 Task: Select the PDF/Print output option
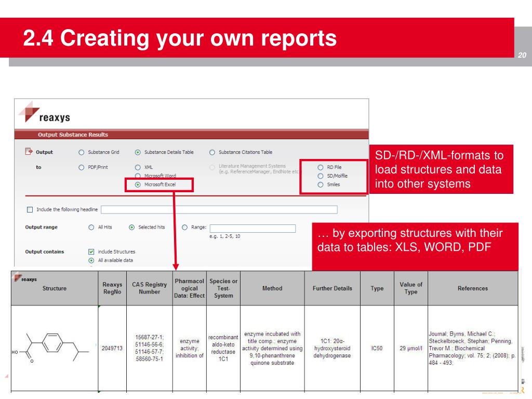tap(81, 167)
